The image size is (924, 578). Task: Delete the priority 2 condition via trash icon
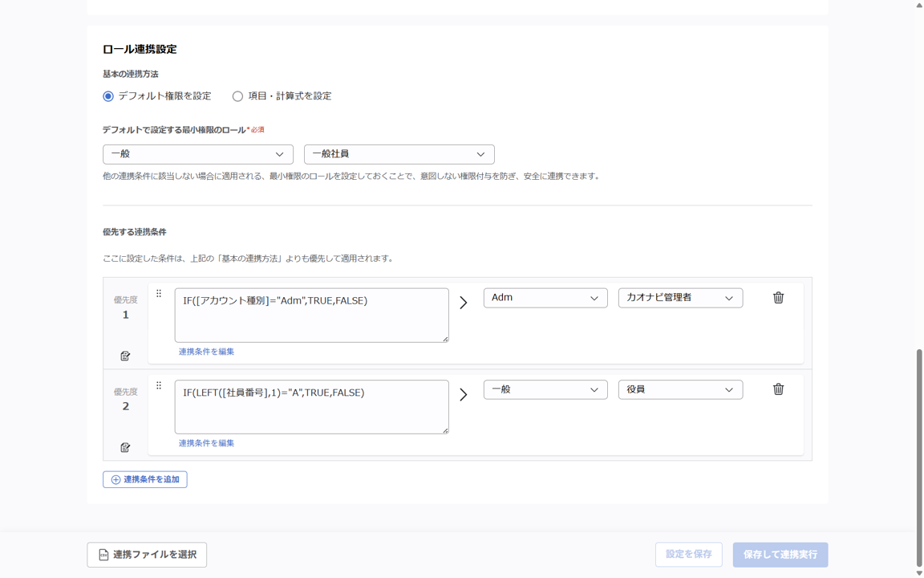click(779, 389)
